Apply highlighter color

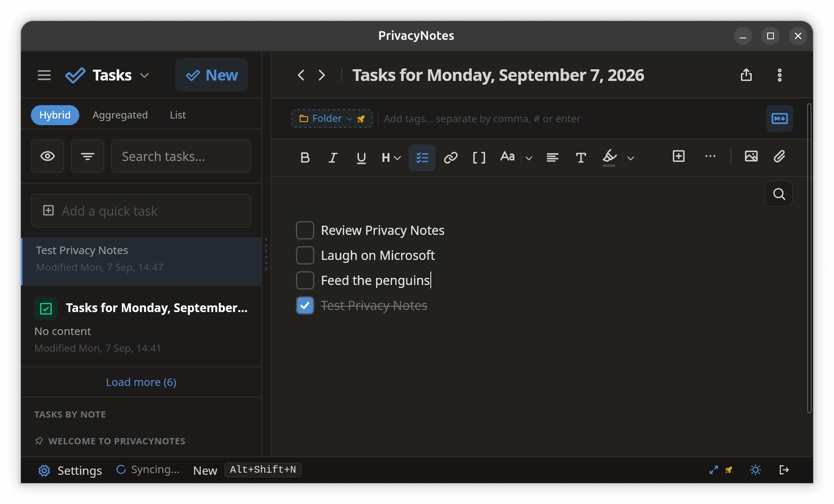tap(609, 157)
